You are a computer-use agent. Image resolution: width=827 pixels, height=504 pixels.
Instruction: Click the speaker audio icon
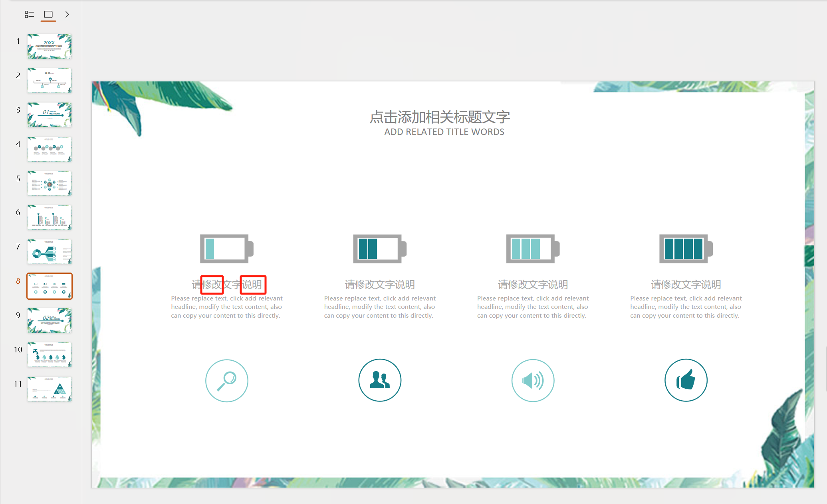(533, 380)
